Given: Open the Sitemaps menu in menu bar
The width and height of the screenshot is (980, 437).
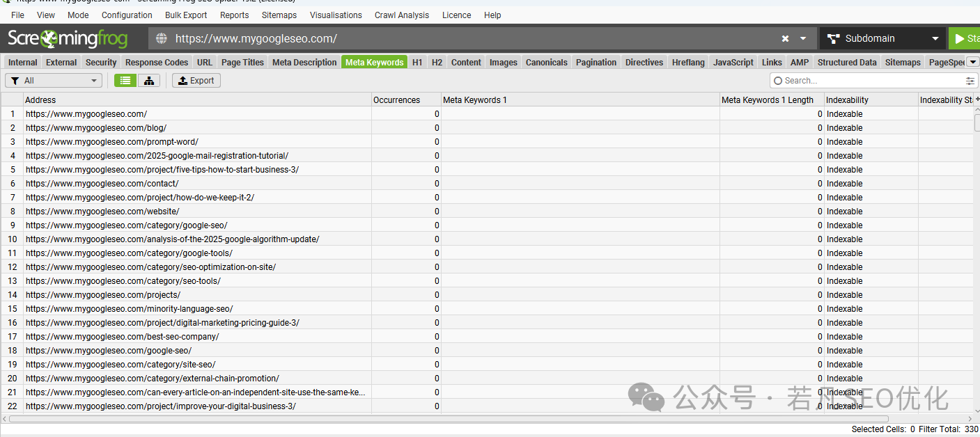Looking at the screenshot, I should coord(279,15).
